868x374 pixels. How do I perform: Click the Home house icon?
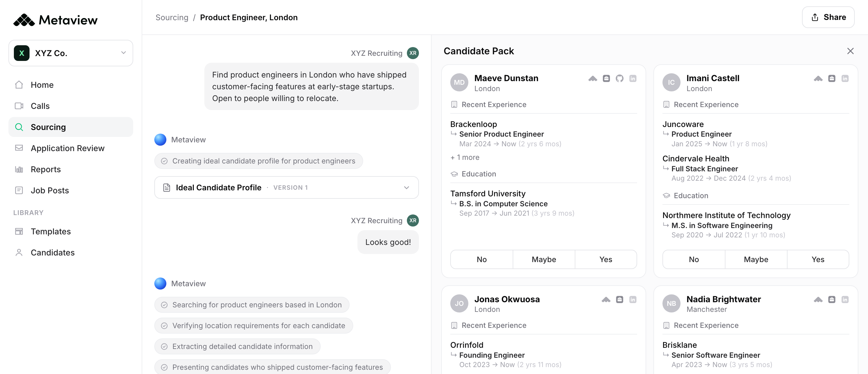point(19,85)
